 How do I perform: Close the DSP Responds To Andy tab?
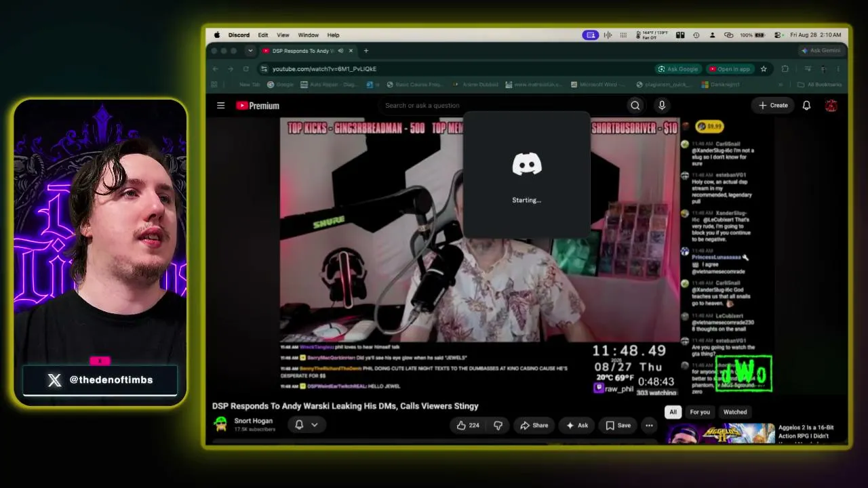click(x=351, y=51)
